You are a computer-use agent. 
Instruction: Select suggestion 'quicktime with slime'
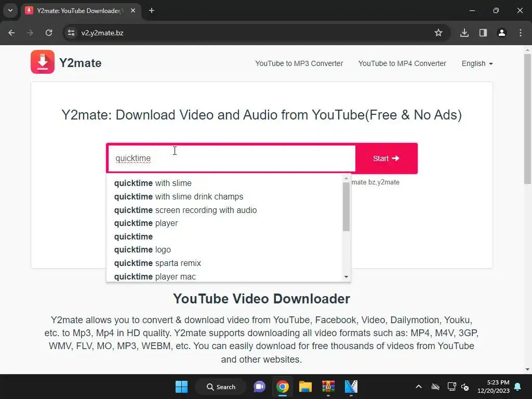(224, 183)
